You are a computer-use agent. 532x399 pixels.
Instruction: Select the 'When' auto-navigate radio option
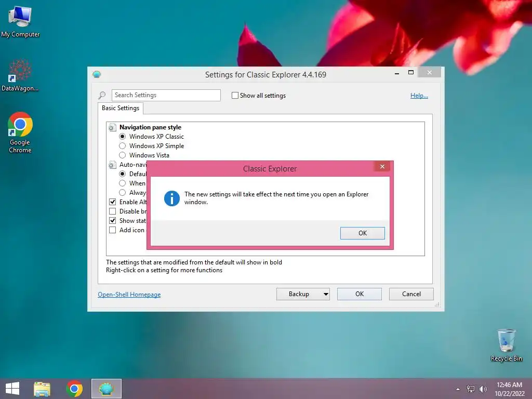coord(123,183)
